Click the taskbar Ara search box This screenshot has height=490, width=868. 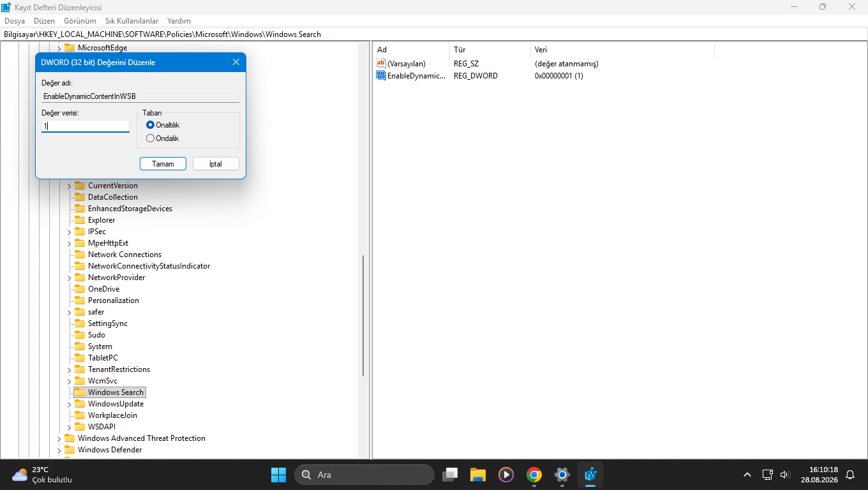pyautogui.click(x=364, y=475)
